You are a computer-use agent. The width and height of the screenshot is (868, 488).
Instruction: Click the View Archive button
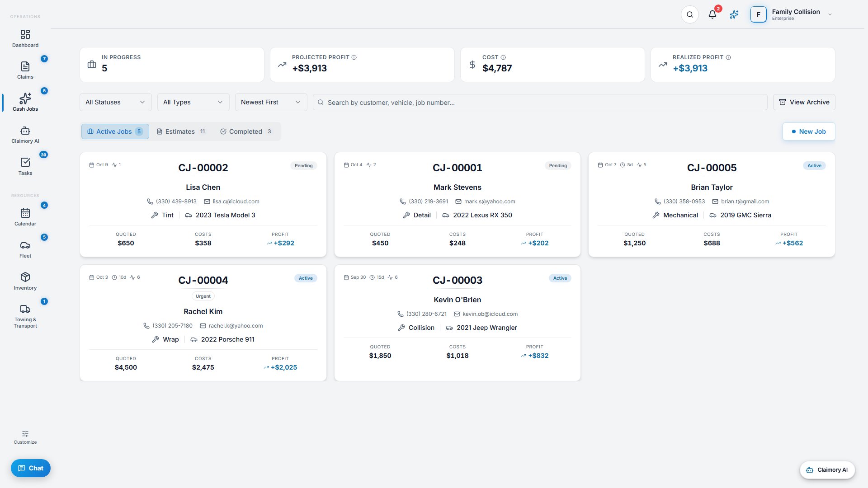coord(804,102)
